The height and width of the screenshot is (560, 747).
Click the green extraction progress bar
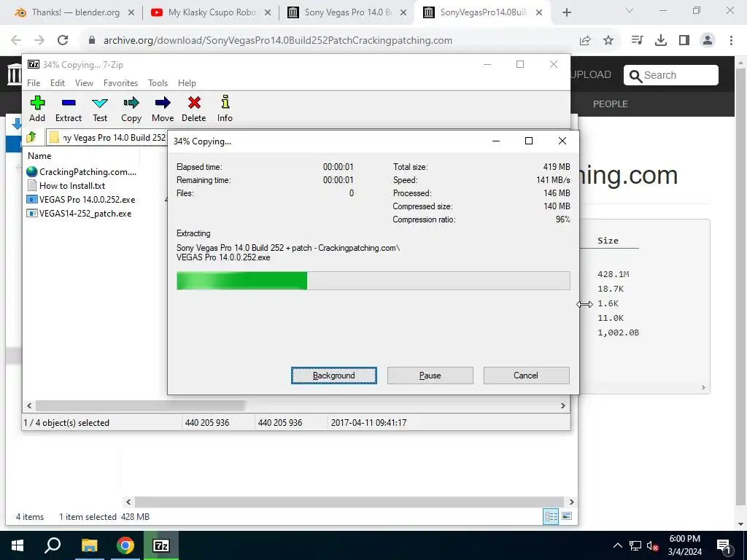pos(241,281)
